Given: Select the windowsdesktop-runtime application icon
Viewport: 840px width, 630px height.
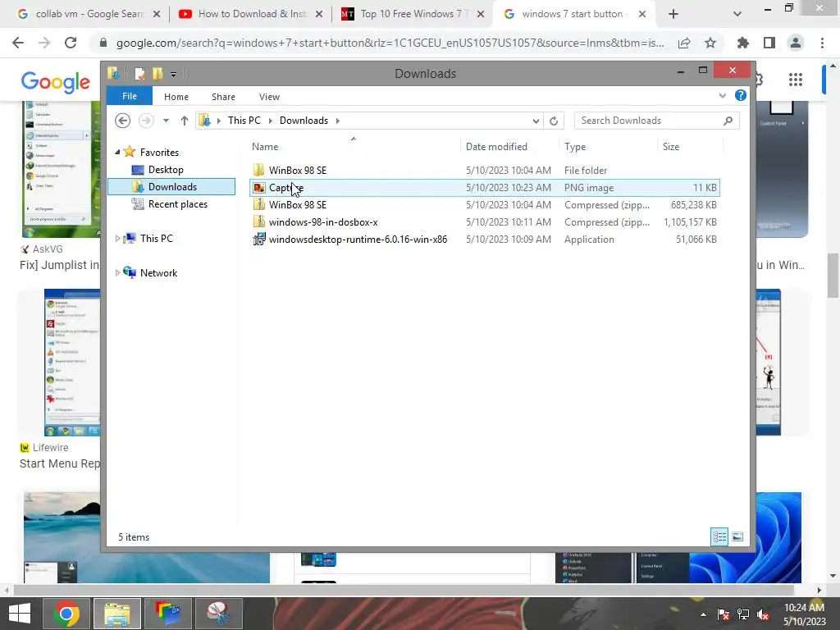Looking at the screenshot, I should pyautogui.click(x=258, y=239).
